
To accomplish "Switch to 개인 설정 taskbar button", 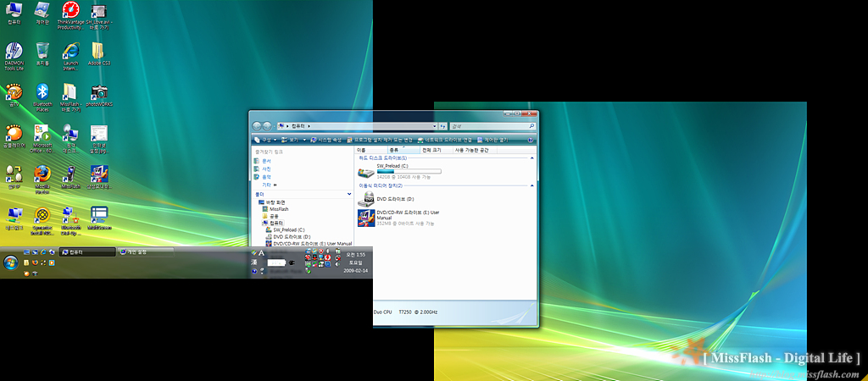I will click(146, 252).
